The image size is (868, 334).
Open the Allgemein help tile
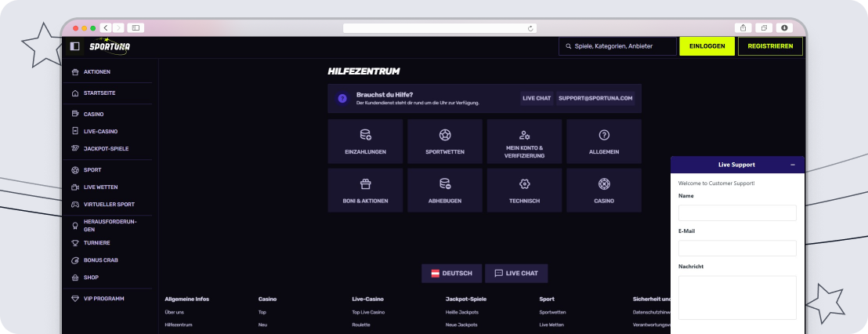pos(603,141)
